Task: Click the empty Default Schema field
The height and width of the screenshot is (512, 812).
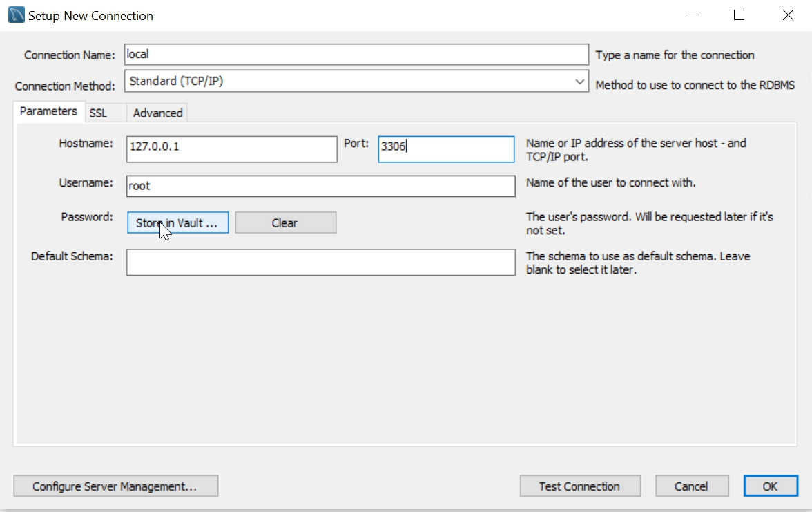Action: [320, 262]
